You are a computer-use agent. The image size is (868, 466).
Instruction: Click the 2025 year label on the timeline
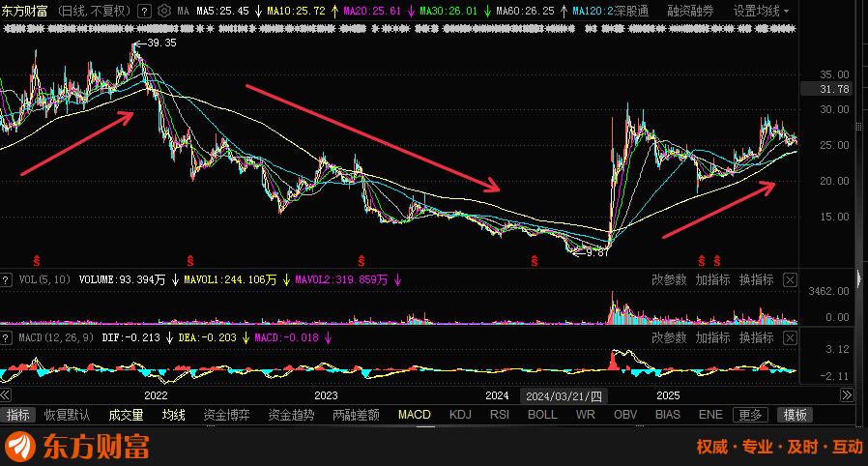(x=668, y=395)
